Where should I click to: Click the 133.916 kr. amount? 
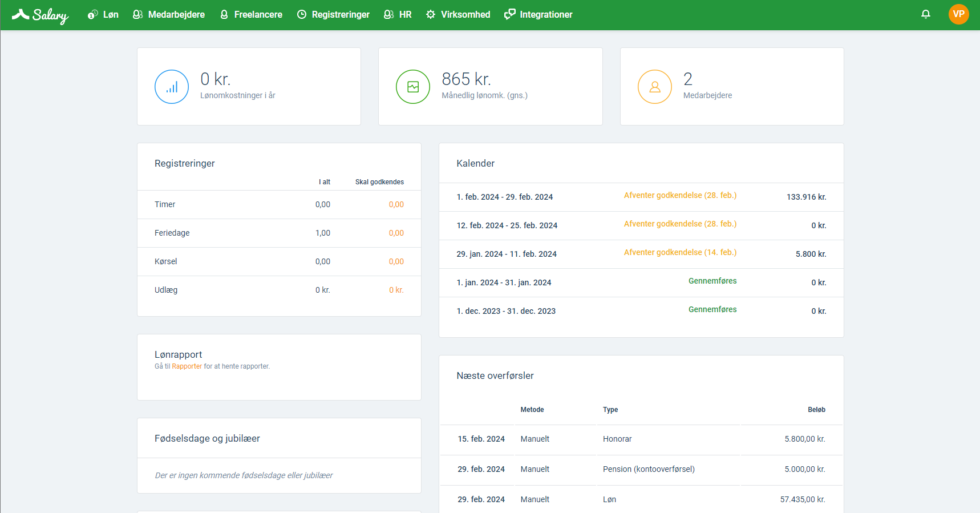(x=806, y=197)
